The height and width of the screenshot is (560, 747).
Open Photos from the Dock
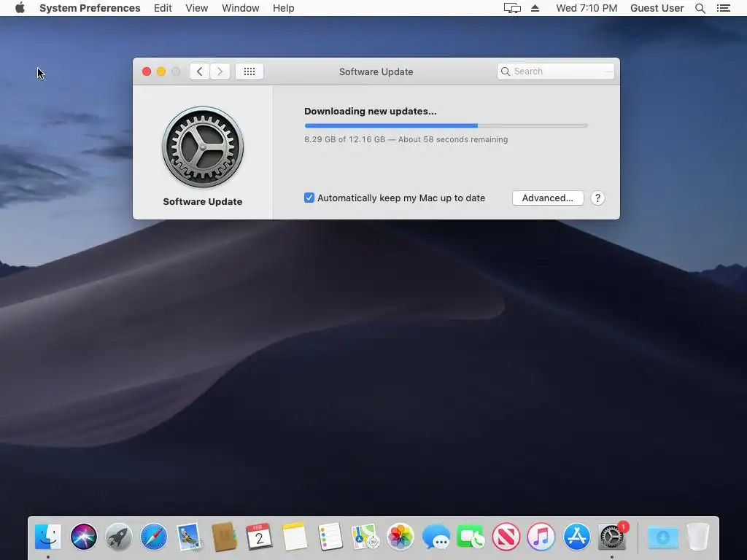(x=400, y=537)
